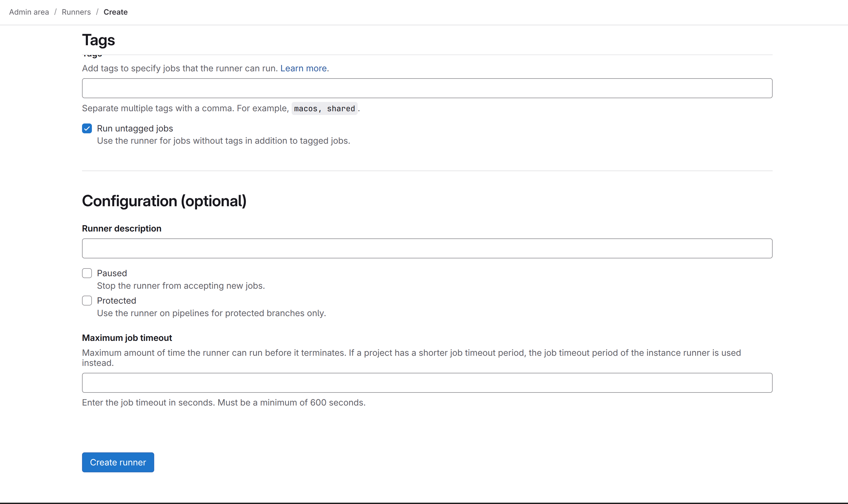Open the Learn more link about tags
The height and width of the screenshot is (504, 848).
pos(303,68)
